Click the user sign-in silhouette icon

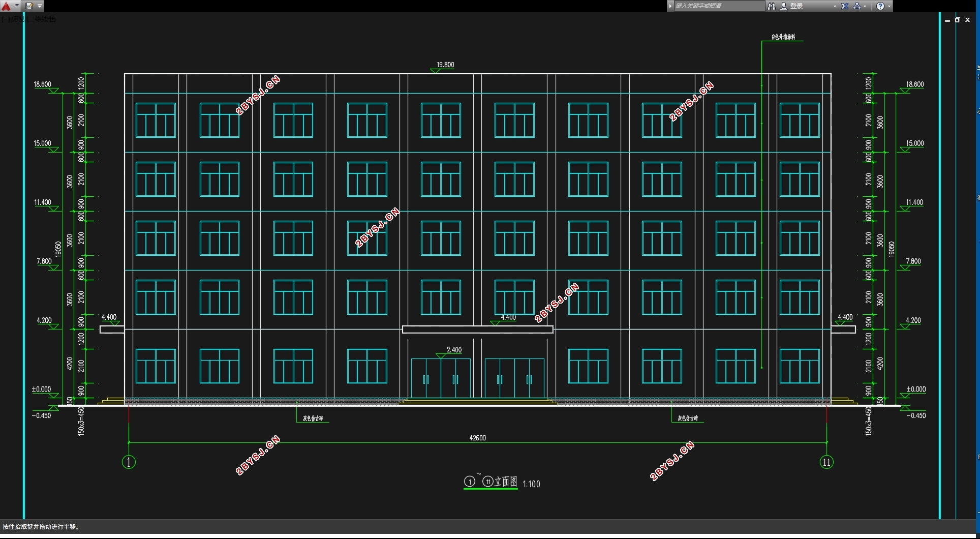pyautogui.click(x=784, y=6)
